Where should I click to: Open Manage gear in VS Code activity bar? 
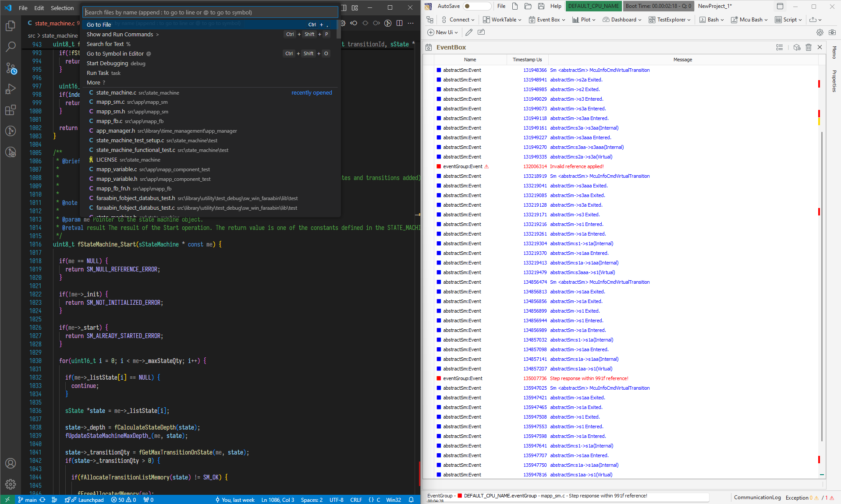(x=11, y=484)
